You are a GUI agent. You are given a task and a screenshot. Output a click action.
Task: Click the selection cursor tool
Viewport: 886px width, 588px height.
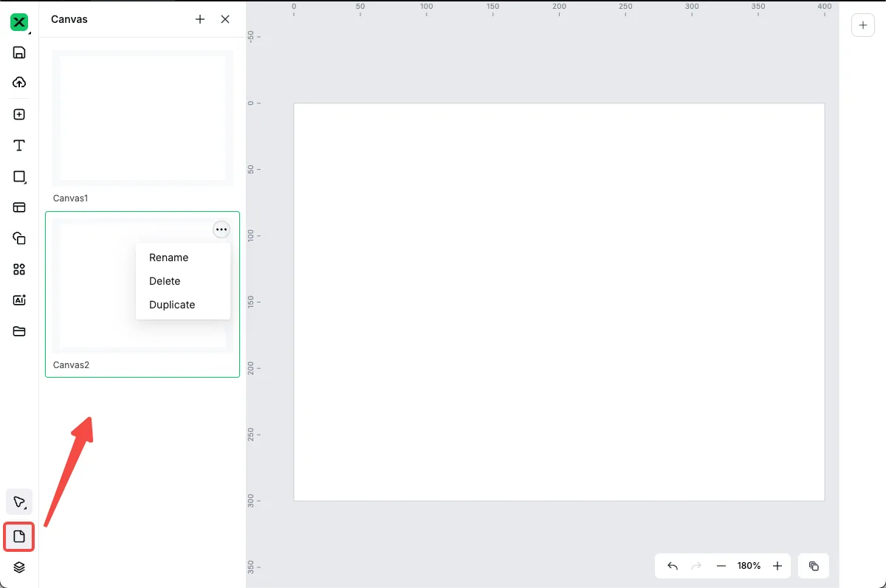tap(19, 502)
